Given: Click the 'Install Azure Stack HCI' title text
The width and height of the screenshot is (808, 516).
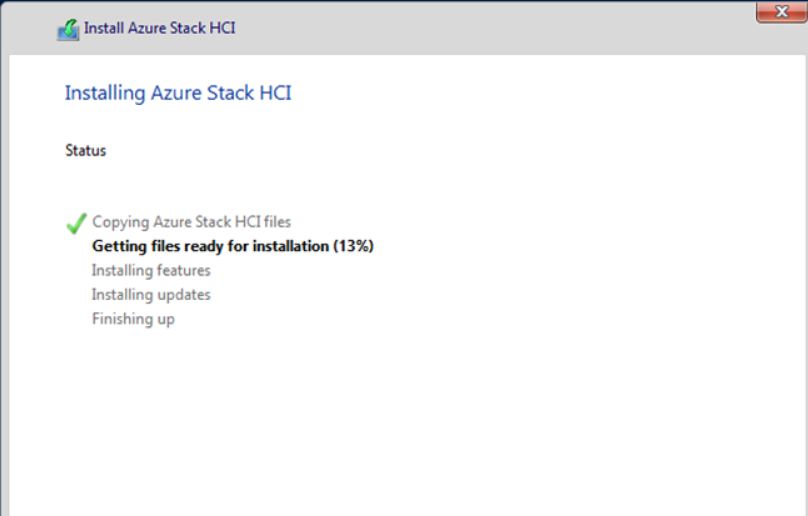Looking at the screenshot, I should (x=159, y=29).
